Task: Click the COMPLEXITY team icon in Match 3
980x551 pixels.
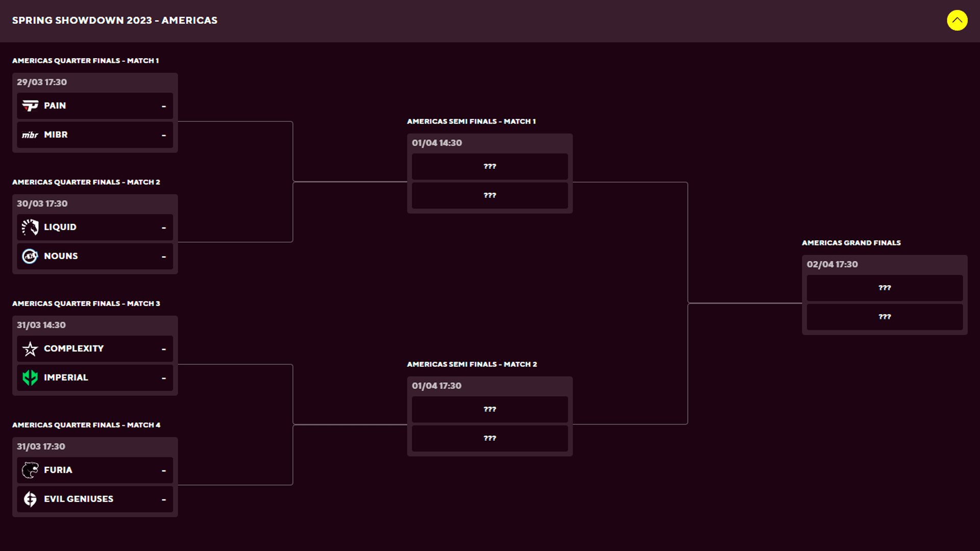Action: 30,348
